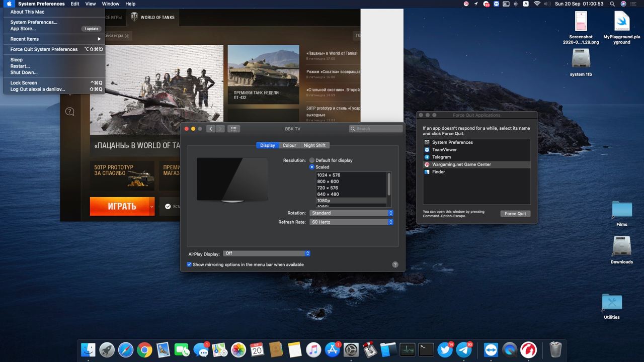Screen dimensions: 644x362
Task: Select 1080p resolution in list
Action: (x=351, y=201)
